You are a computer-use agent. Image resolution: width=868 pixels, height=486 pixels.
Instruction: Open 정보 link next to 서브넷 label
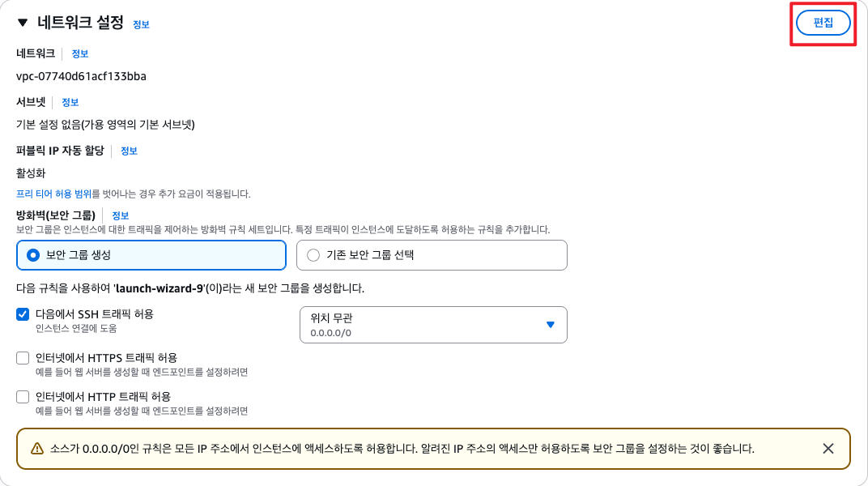point(70,102)
